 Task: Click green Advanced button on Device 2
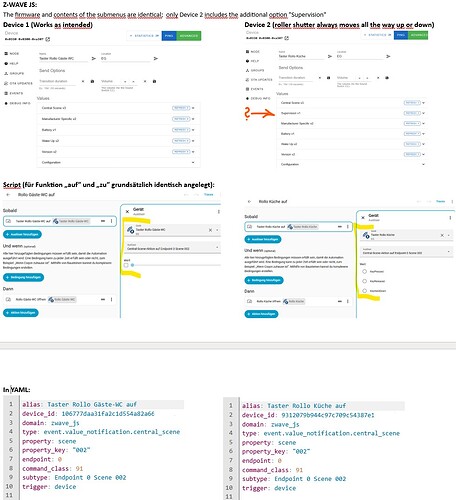(x=418, y=35)
